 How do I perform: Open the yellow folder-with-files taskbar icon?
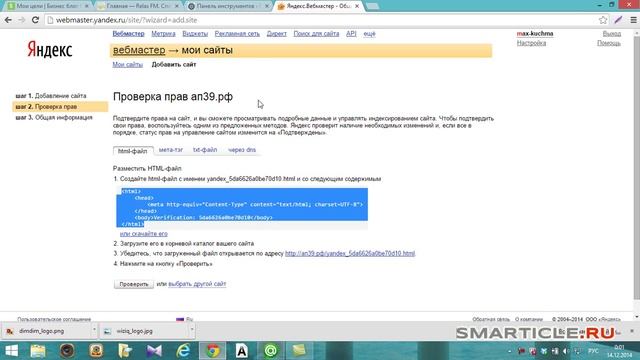pos(125,351)
